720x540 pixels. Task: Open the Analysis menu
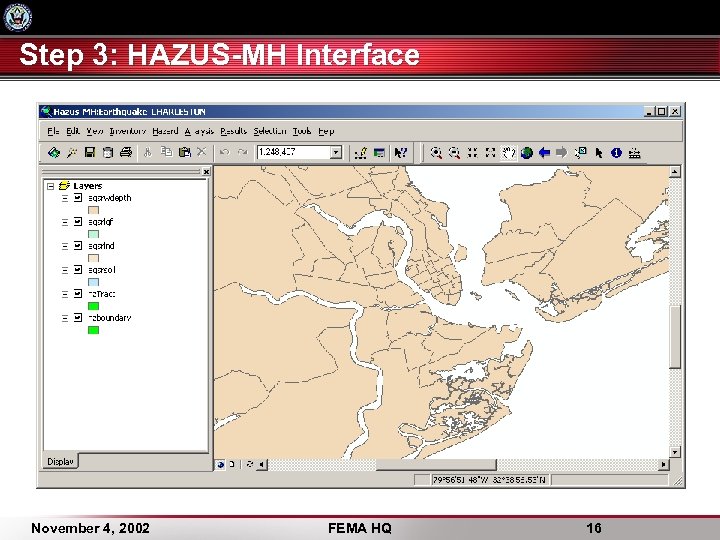coord(199,131)
